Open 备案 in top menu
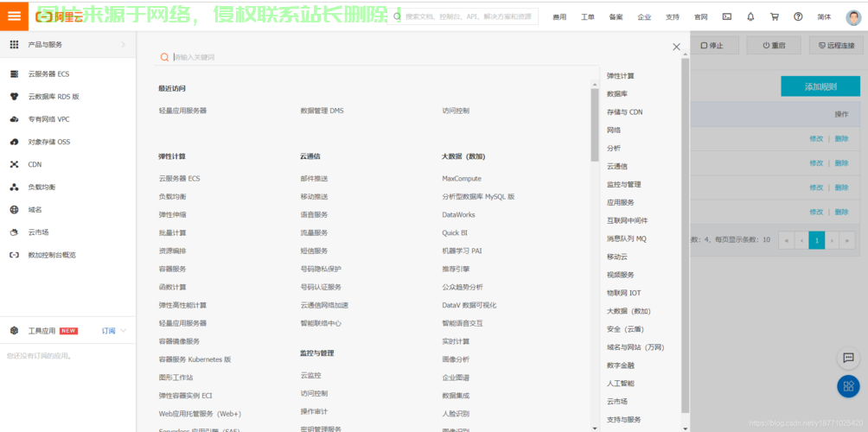The width and height of the screenshot is (868, 432). point(616,17)
